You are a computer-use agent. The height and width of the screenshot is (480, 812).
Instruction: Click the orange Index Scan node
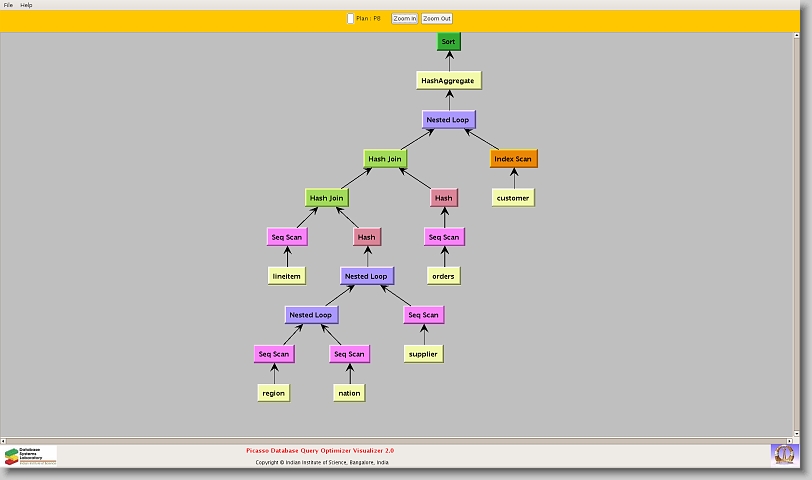(513, 159)
